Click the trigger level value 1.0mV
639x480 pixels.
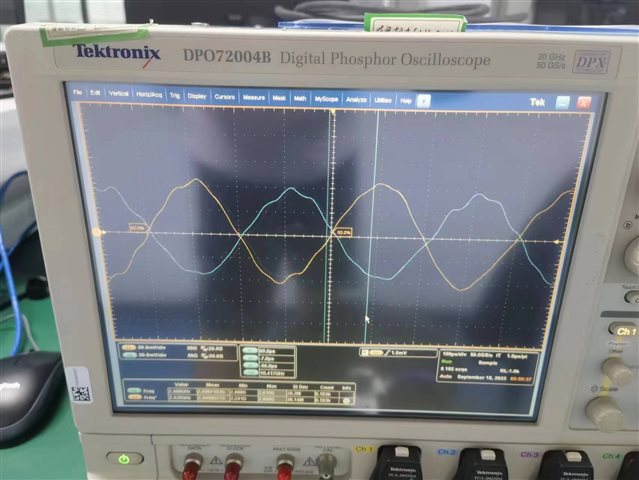pyautogui.click(x=400, y=353)
